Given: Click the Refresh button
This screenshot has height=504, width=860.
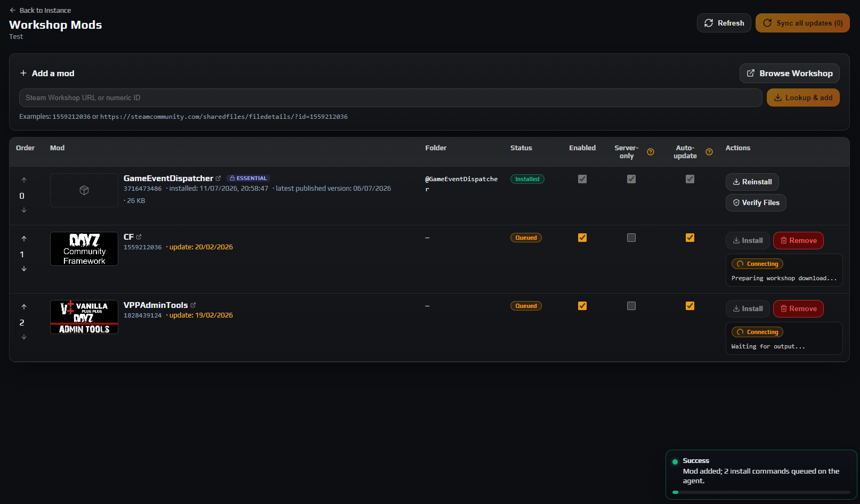Looking at the screenshot, I should click(724, 23).
